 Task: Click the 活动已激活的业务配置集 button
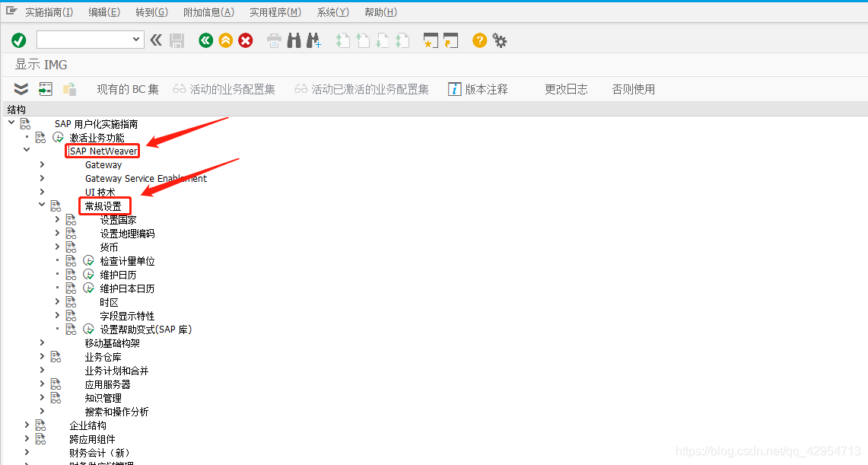click(x=362, y=89)
